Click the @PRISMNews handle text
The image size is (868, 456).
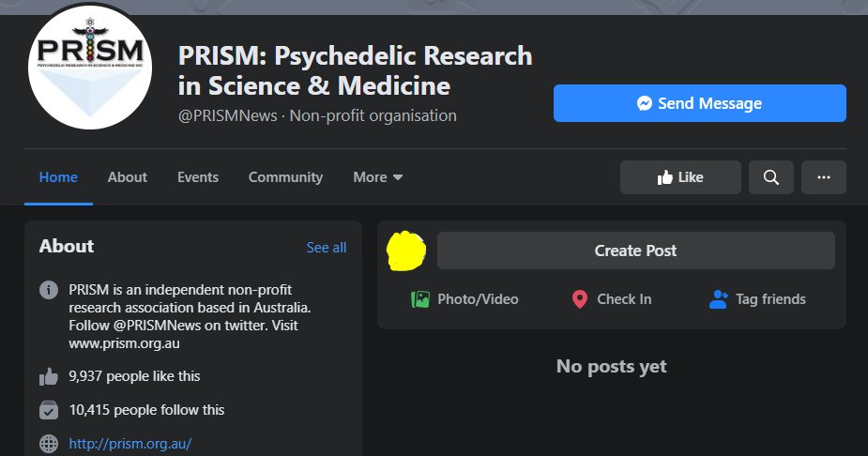pyautogui.click(x=227, y=115)
